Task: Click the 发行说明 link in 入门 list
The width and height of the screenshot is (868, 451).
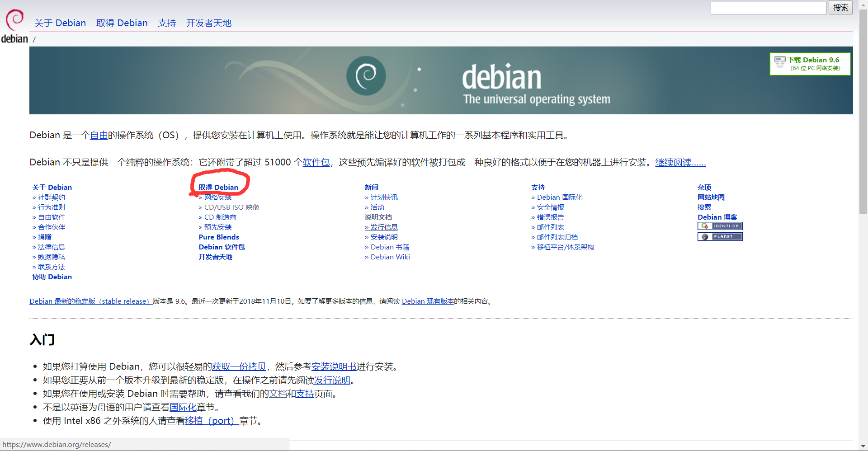Action: 332,380
